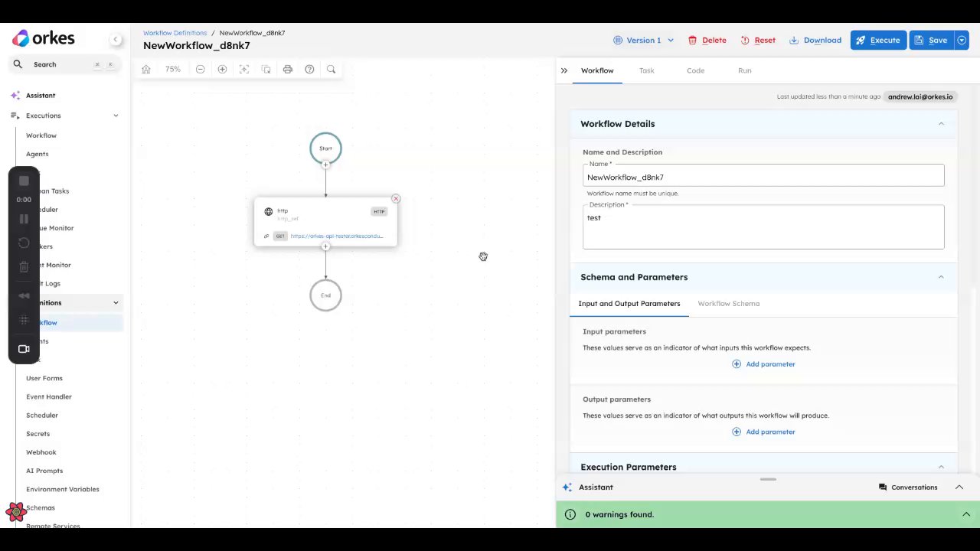This screenshot has height=551, width=980.
Task: Select the Start node
Action: [x=325, y=148]
